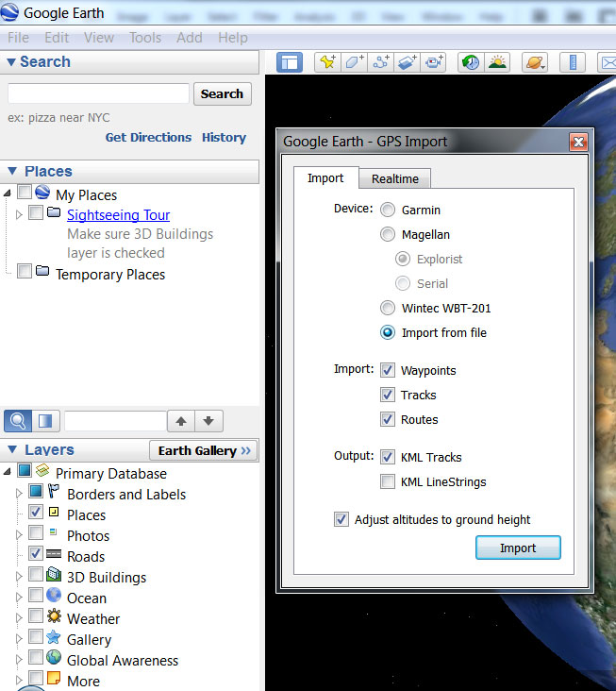Uncheck the Routes checkbox

click(x=388, y=419)
